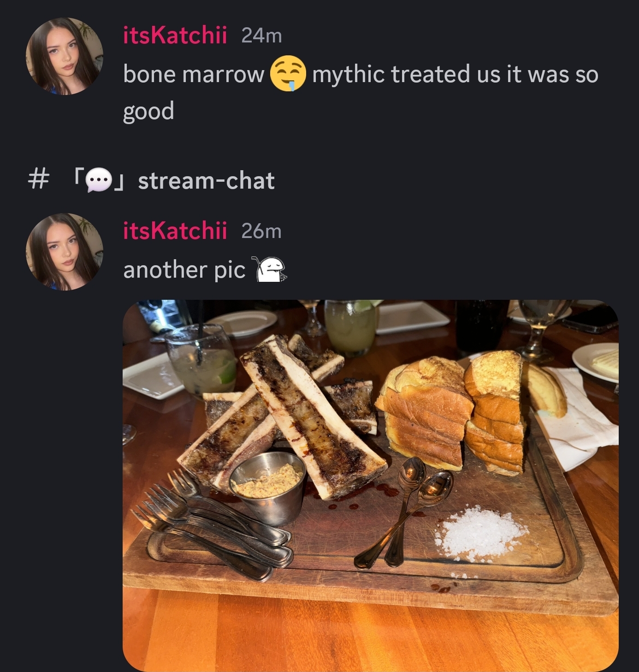Tap the word 'good' on the second line

pyautogui.click(x=148, y=112)
